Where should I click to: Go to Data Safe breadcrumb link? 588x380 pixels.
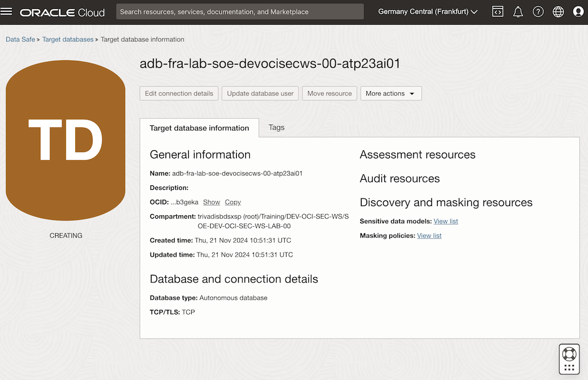point(20,40)
